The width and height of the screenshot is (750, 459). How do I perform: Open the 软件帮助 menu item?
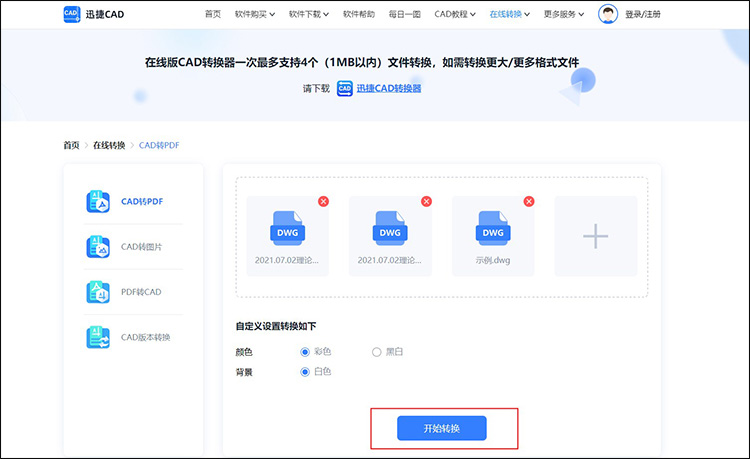359,14
